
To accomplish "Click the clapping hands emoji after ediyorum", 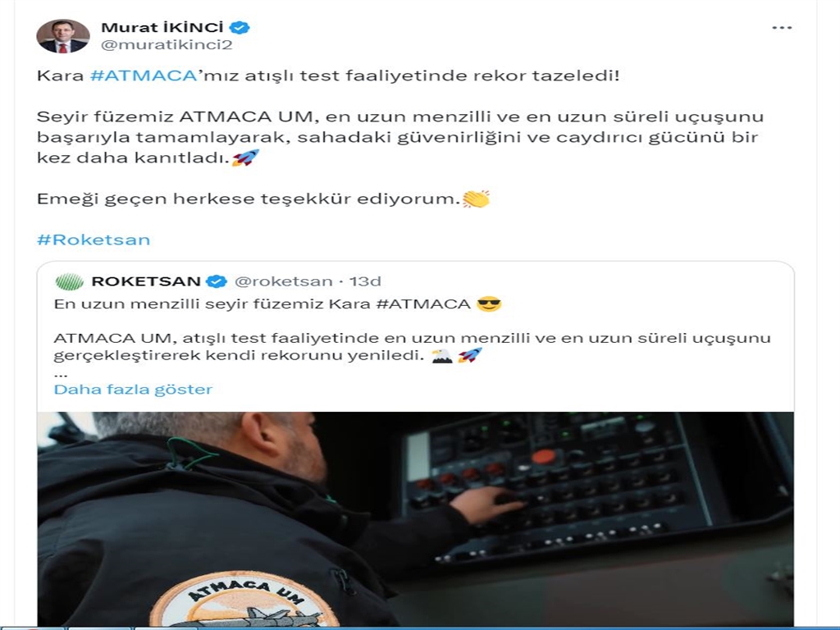I will [476, 199].
